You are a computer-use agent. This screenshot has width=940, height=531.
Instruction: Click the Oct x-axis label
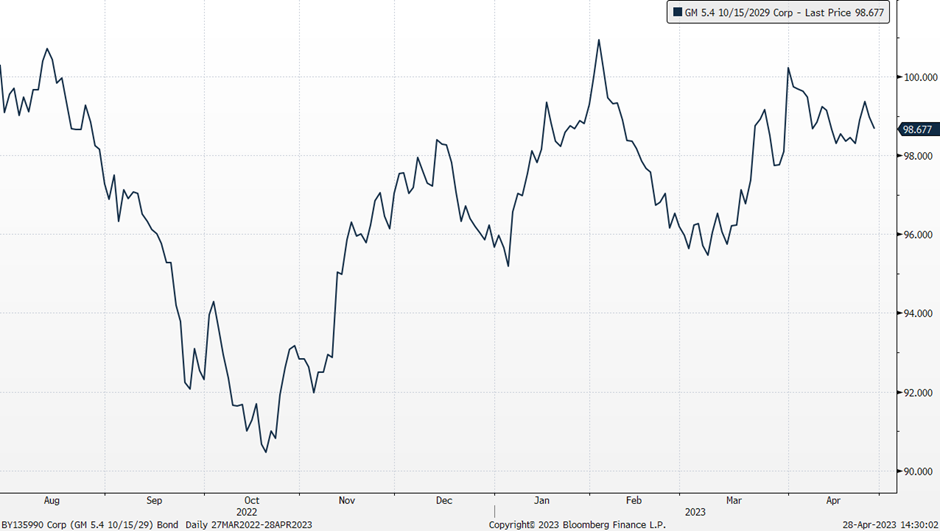[252, 500]
